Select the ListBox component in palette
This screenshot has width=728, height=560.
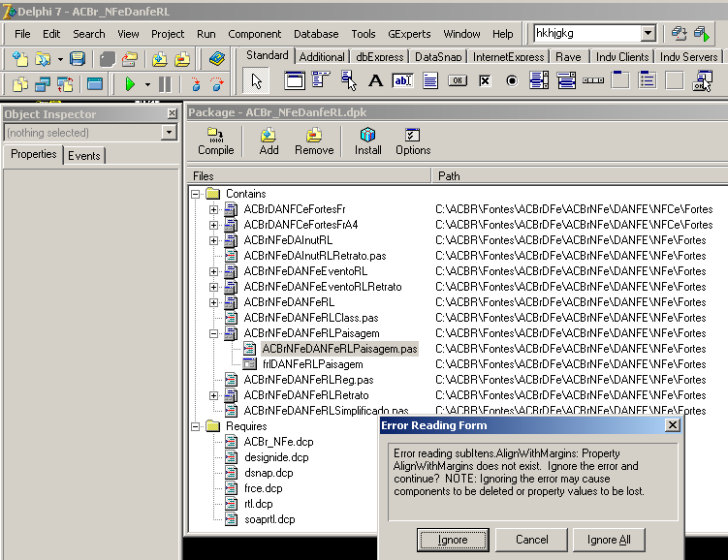click(539, 80)
